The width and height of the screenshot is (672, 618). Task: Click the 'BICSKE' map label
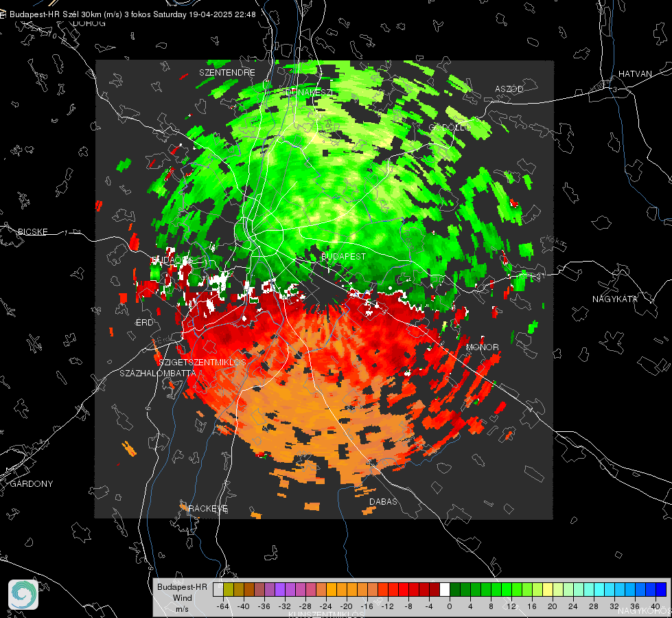[33, 232]
